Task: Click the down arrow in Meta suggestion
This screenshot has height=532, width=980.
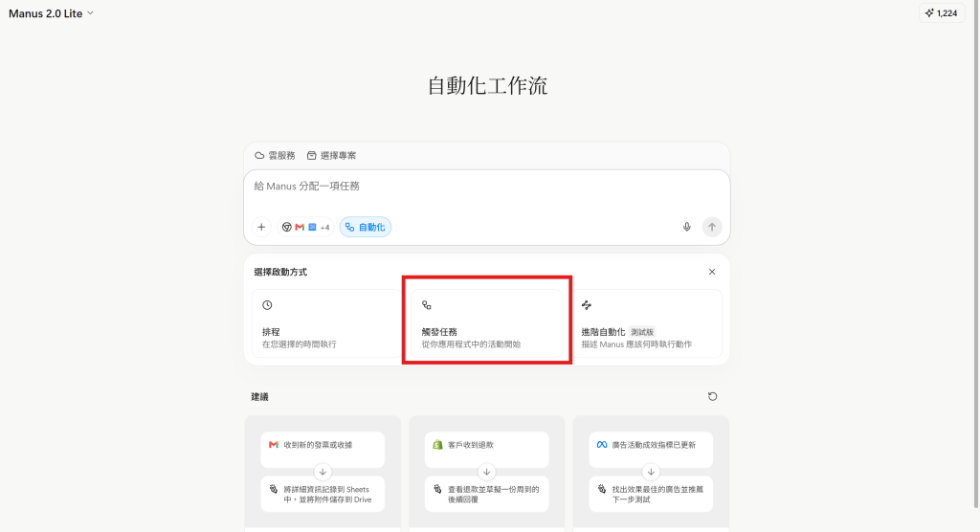Action: pos(651,472)
